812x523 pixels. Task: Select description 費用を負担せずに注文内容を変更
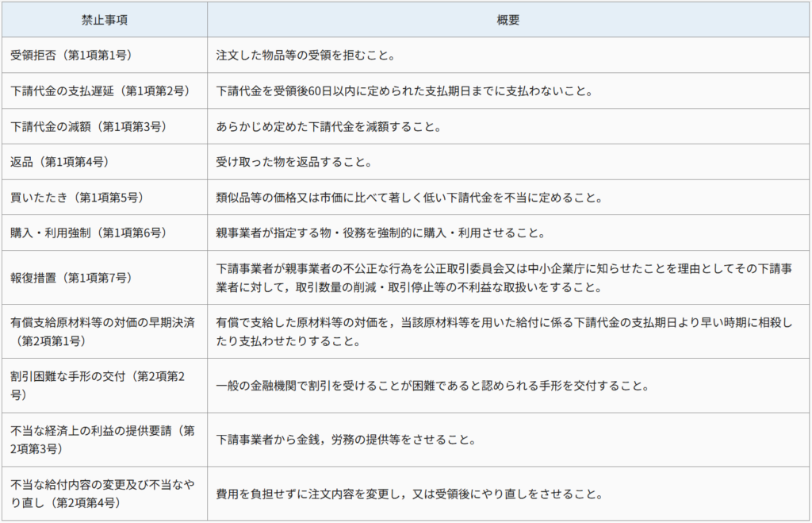pos(406,494)
